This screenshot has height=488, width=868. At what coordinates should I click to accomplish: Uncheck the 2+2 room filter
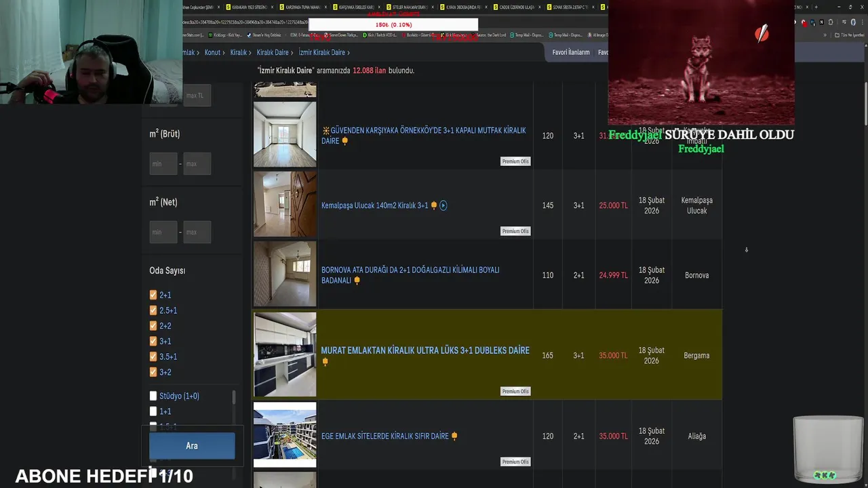point(153,326)
